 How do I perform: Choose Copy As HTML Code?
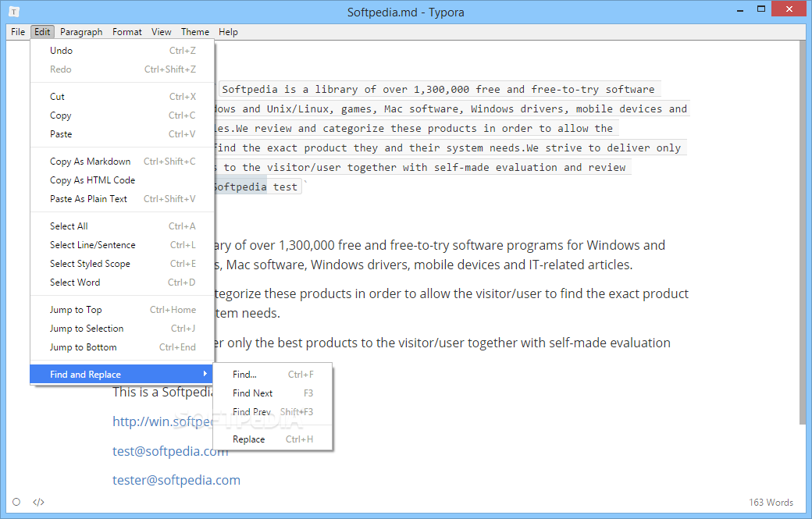coord(123,180)
